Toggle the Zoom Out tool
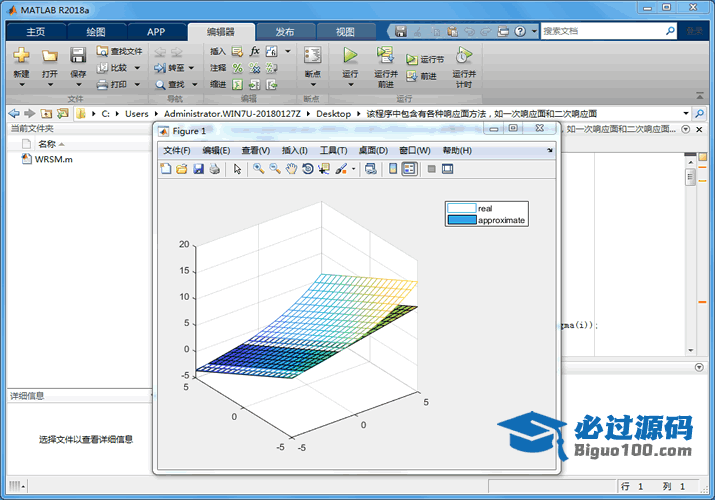 pos(275,169)
